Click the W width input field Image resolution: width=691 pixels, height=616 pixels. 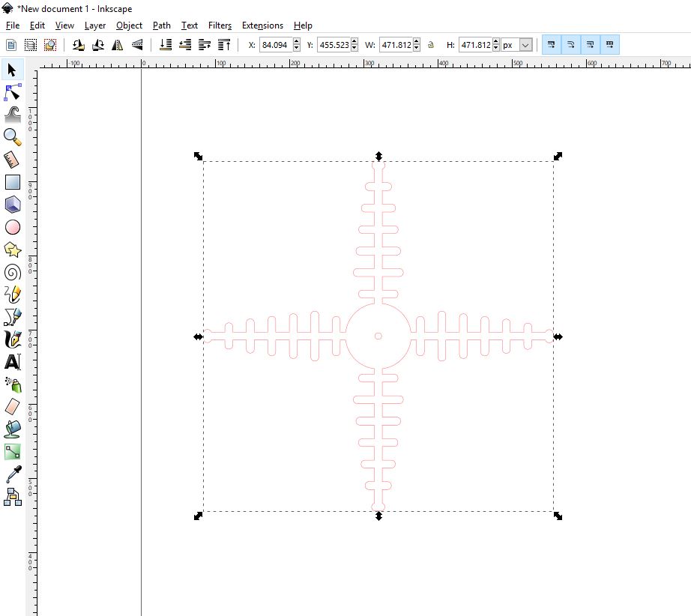(396, 45)
